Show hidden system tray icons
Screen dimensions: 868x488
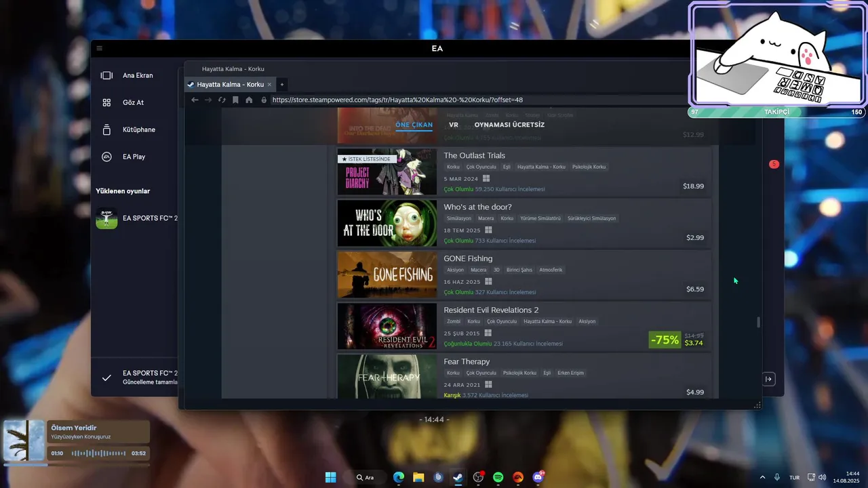(x=762, y=477)
